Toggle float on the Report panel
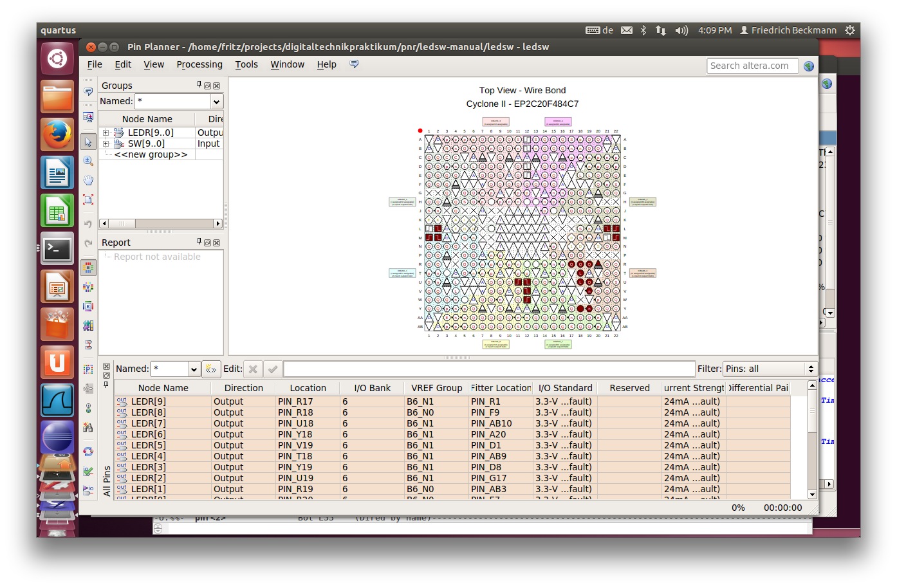Screen dimensions: 897x588 [207, 243]
